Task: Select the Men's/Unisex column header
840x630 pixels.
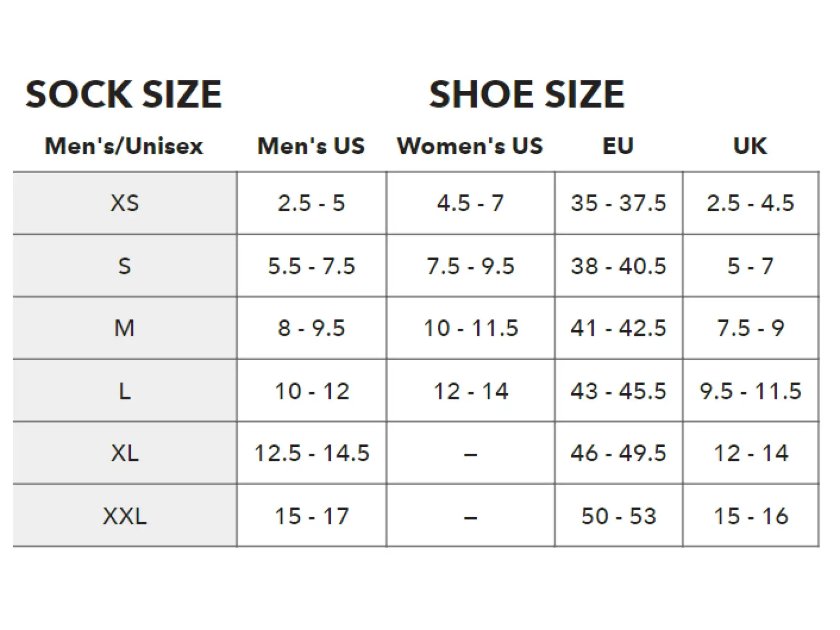Action: (124, 146)
